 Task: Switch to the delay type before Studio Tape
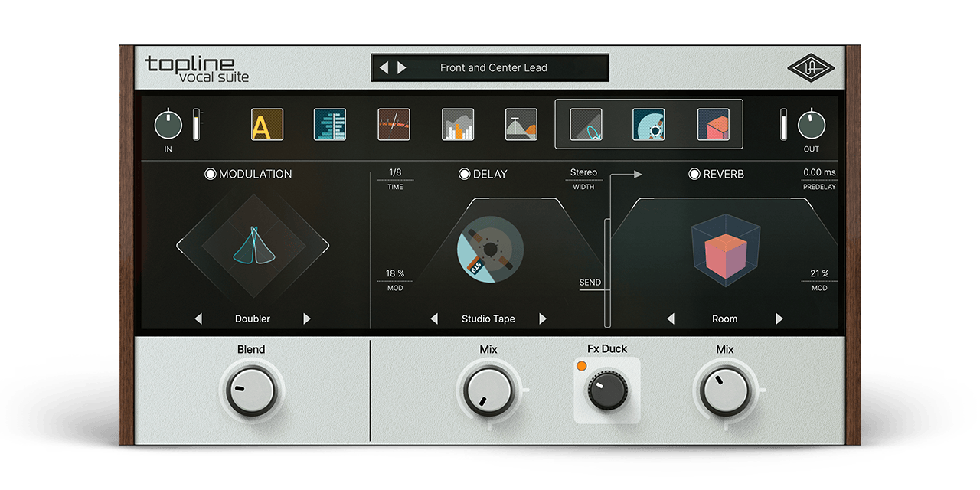pyautogui.click(x=434, y=318)
